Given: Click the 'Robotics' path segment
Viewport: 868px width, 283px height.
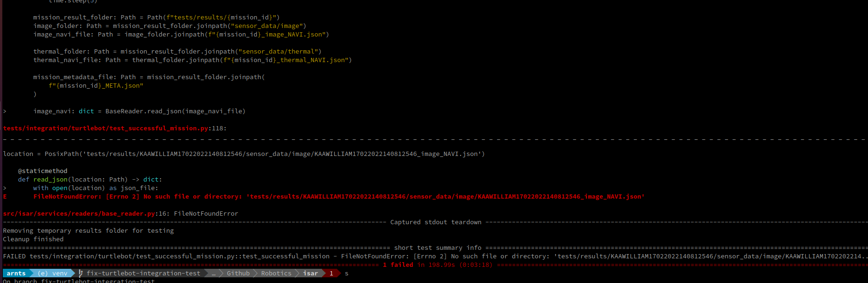Looking at the screenshot, I should [x=276, y=274].
